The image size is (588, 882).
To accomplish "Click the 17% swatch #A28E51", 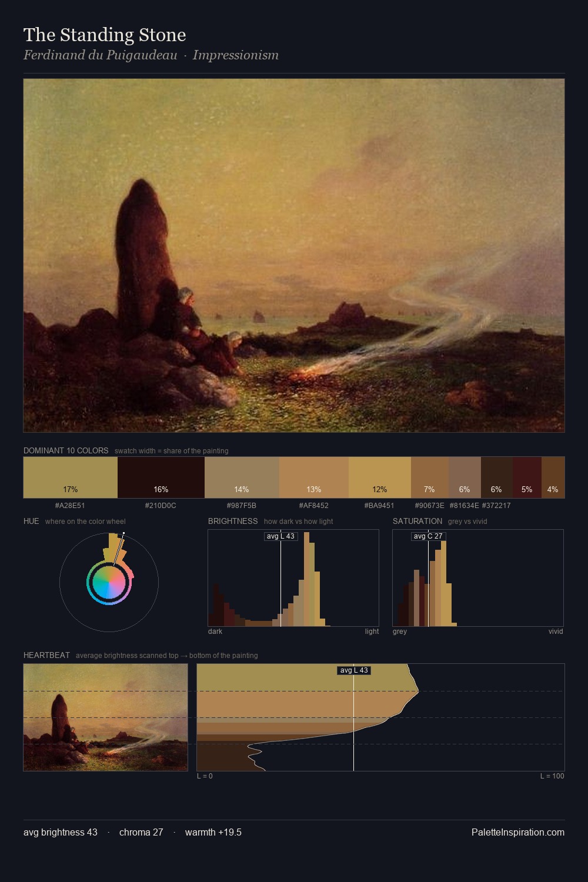I will pos(71,477).
